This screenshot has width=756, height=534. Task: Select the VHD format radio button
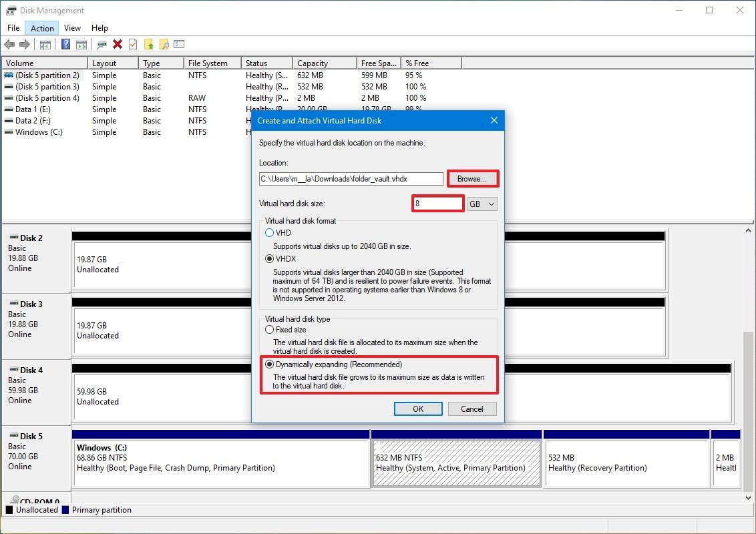tap(270, 232)
